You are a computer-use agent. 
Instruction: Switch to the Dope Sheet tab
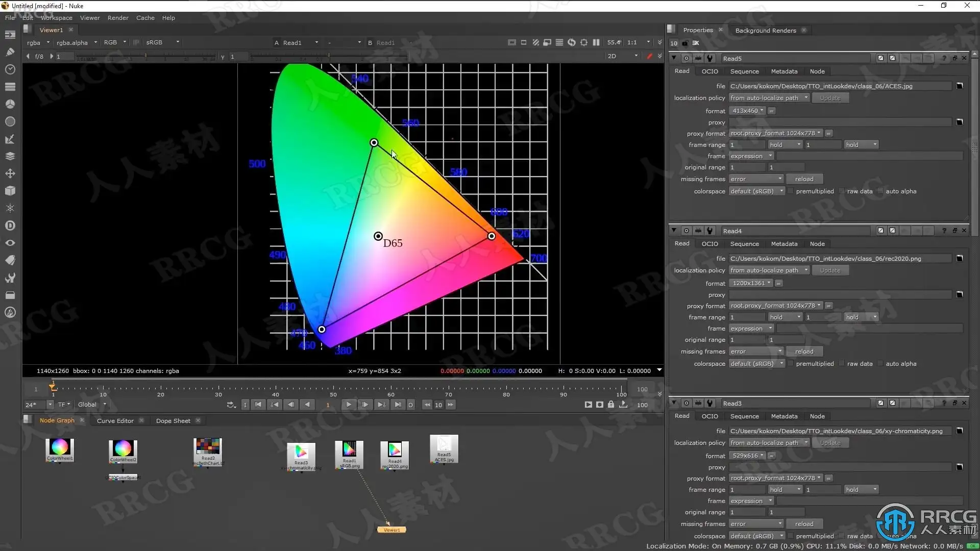click(173, 421)
